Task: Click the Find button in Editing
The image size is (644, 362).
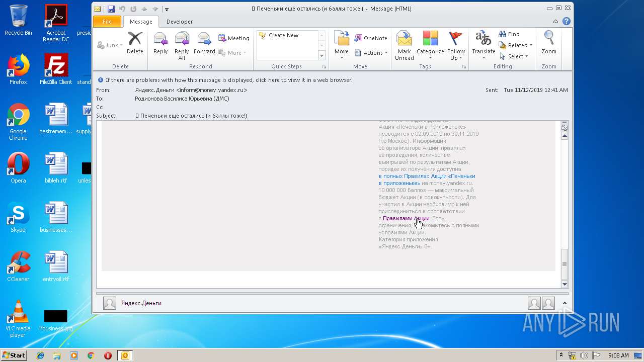Action: coord(509,34)
